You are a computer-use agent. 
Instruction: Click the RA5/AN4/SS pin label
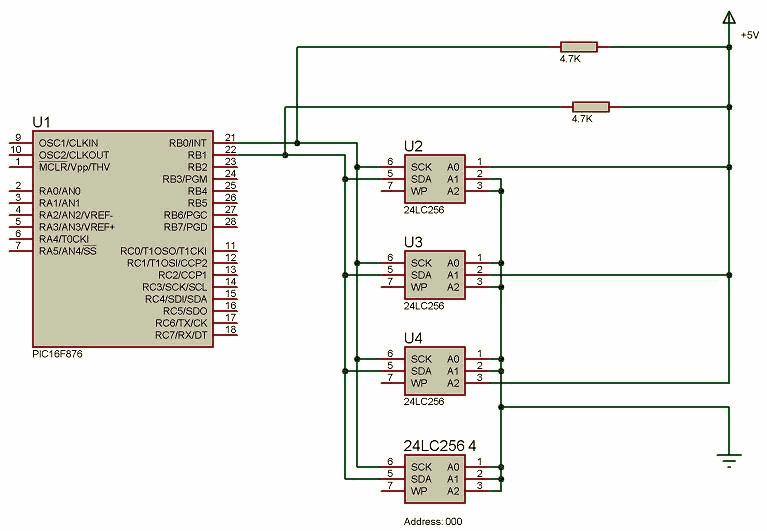click(68, 251)
